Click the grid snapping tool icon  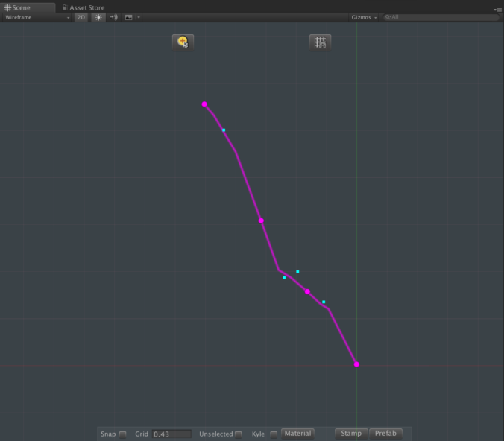click(320, 42)
